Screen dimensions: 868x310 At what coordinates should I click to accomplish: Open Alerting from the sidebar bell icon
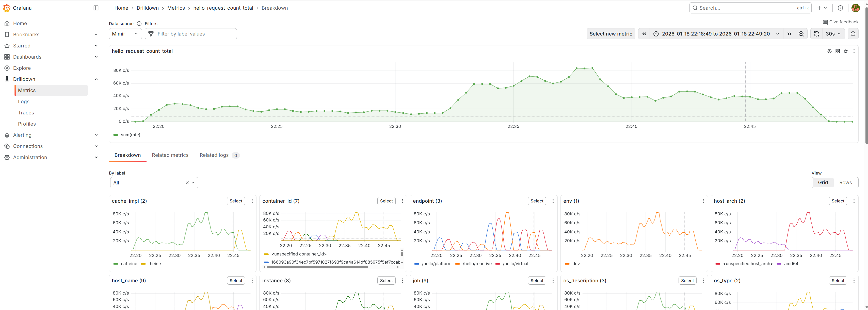pyautogui.click(x=7, y=135)
